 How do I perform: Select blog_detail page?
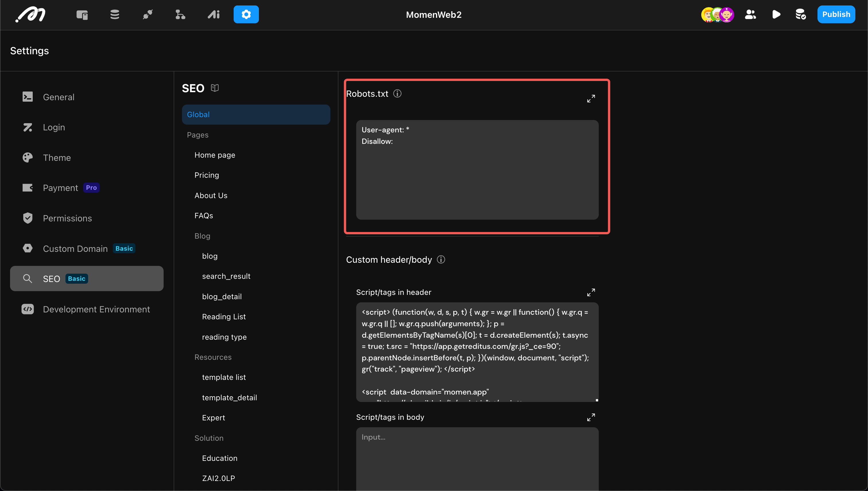pos(222,296)
